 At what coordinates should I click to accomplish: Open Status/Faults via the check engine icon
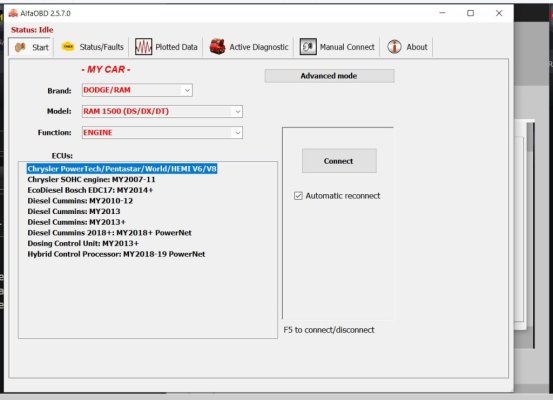click(68, 47)
